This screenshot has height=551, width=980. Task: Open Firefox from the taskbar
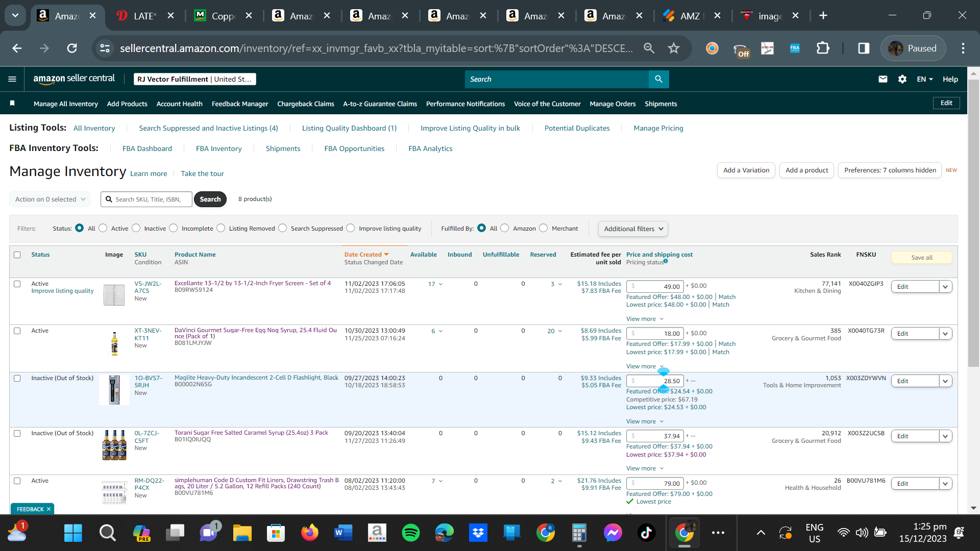309,533
